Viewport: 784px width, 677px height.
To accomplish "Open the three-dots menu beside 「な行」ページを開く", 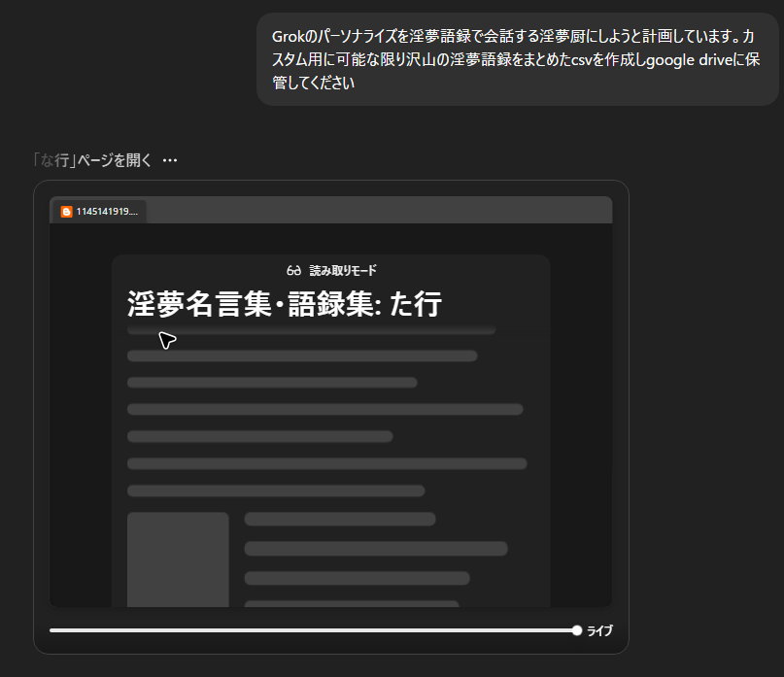I will [x=170, y=160].
